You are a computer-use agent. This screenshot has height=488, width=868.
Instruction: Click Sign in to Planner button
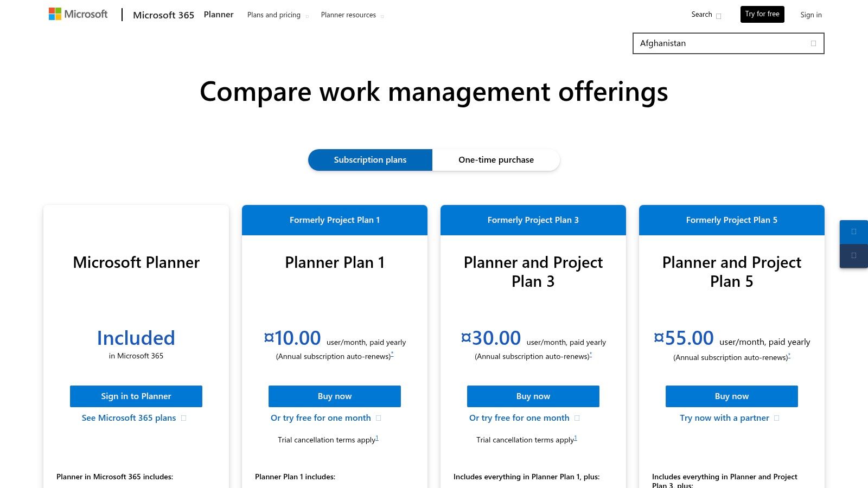tap(136, 396)
